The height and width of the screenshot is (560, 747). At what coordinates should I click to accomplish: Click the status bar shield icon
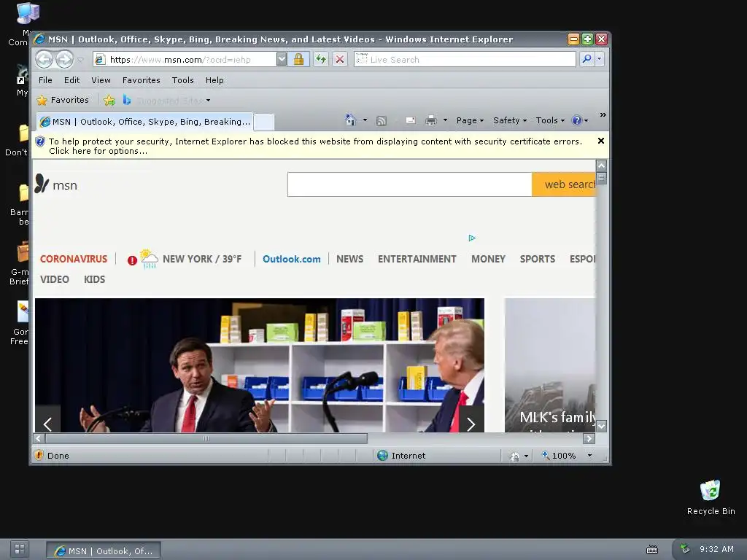click(39, 455)
